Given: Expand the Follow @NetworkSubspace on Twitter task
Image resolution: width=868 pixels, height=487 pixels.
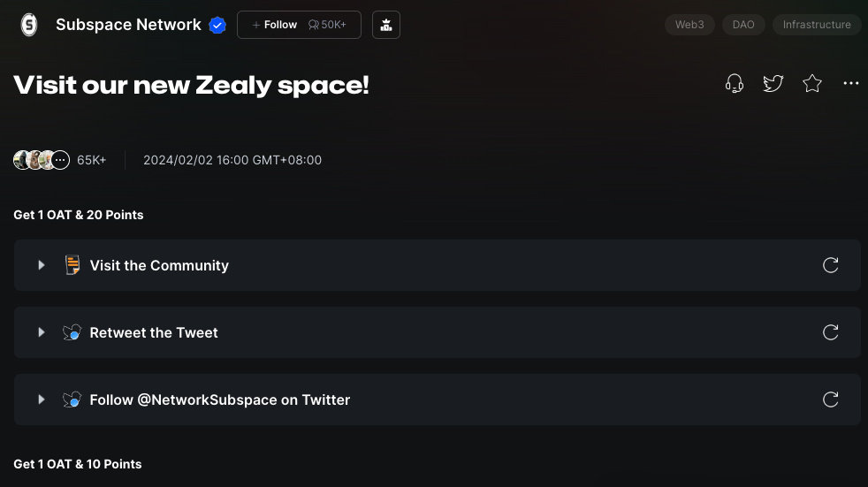Looking at the screenshot, I should point(42,399).
